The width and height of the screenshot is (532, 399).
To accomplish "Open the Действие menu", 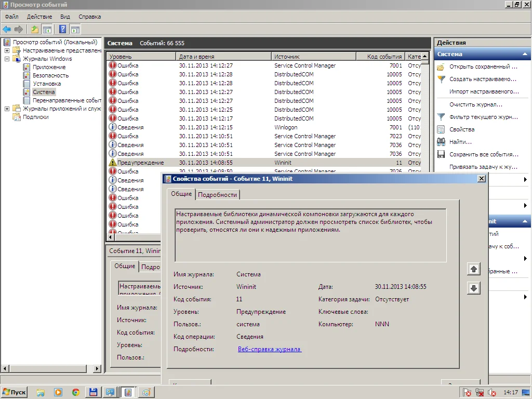I will click(39, 17).
